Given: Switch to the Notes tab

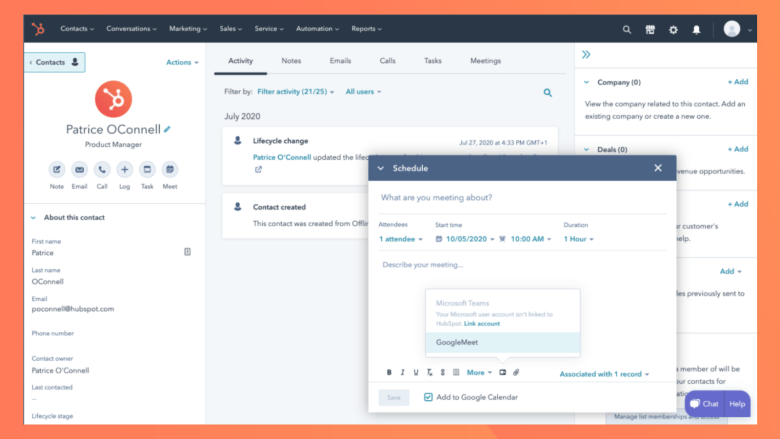Looking at the screenshot, I should (x=291, y=61).
